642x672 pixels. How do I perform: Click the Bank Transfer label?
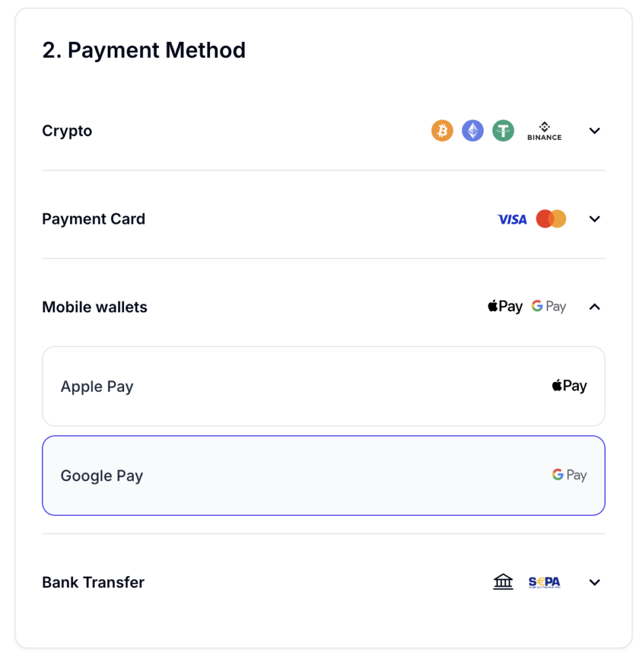[93, 582]
